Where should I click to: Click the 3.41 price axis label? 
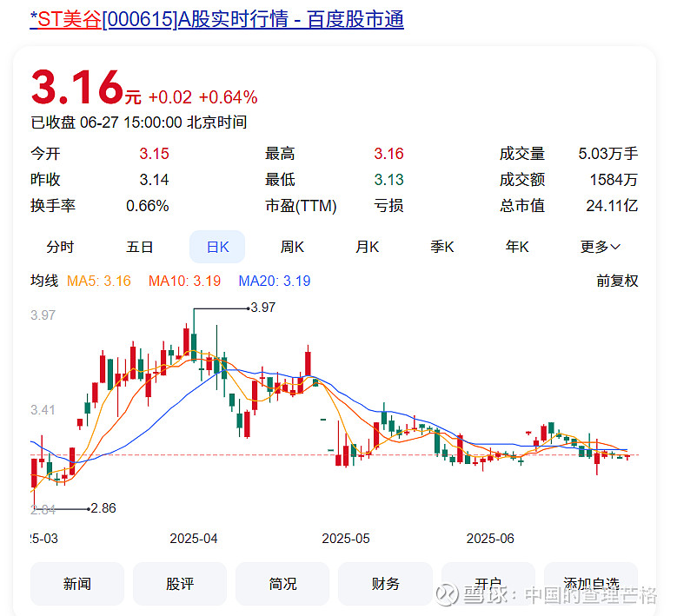43,410
